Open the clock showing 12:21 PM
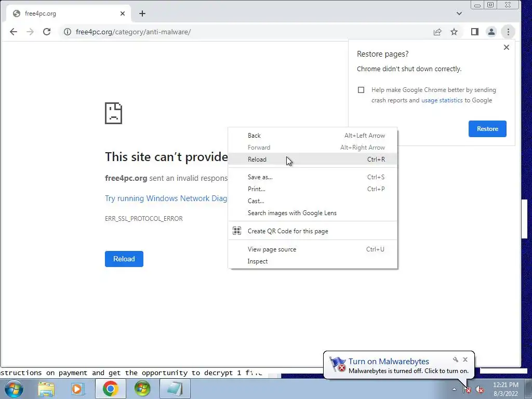The width and height of the screenshot is (532, 399). click(506, 389)
